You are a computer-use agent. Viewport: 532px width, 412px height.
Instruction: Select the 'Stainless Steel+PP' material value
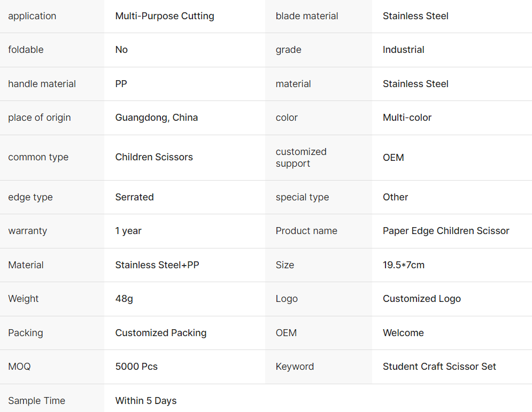157,265
